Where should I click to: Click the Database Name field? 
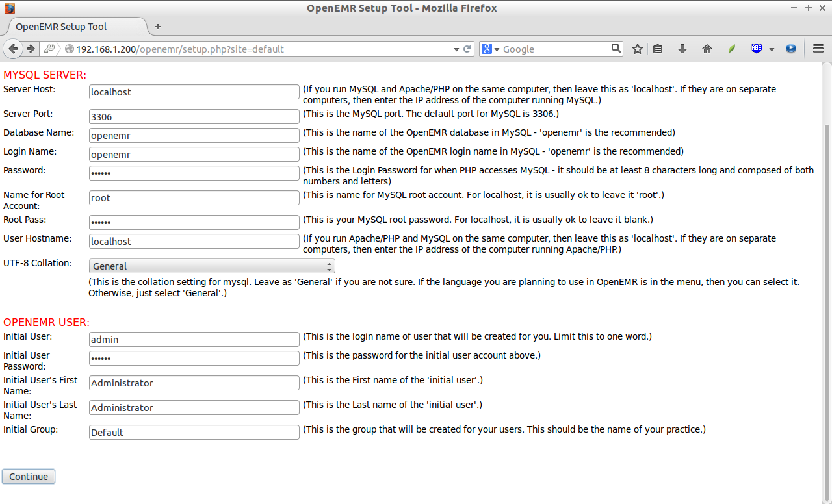point(194,136)
